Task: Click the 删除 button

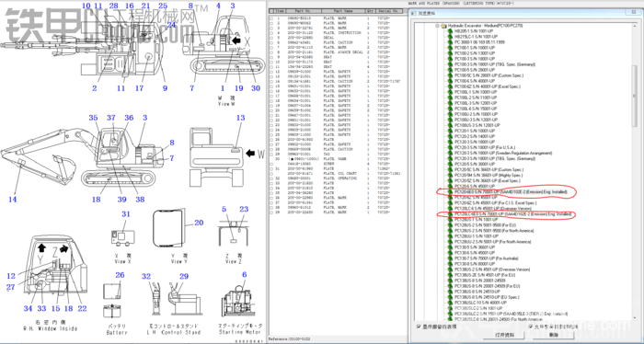Action: pyautogui.click(x=554, y=335)
